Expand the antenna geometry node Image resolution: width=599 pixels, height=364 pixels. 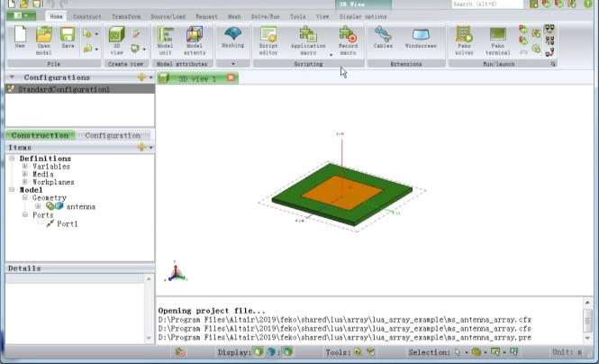(38, 206)
